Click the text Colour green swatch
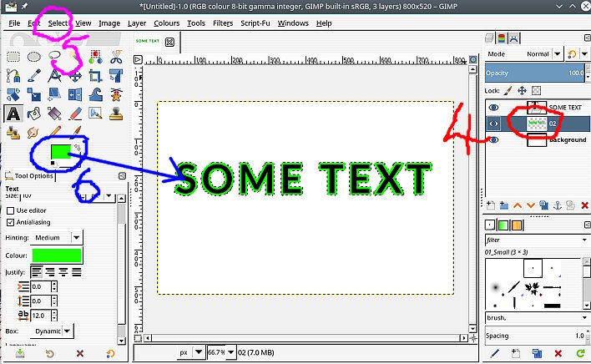Viewport: 591px width, 364px height. pyautogui.click(x=57, y=255)
